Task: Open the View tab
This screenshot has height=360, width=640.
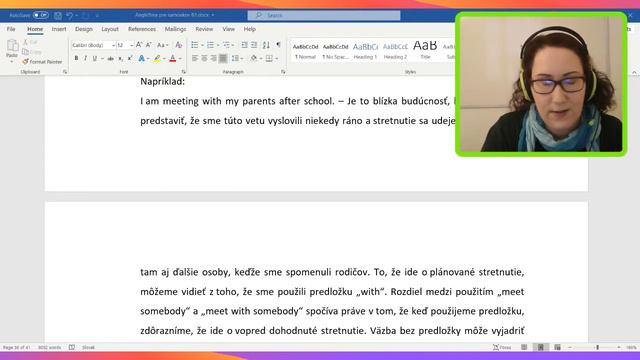Action: coord(229,29)
